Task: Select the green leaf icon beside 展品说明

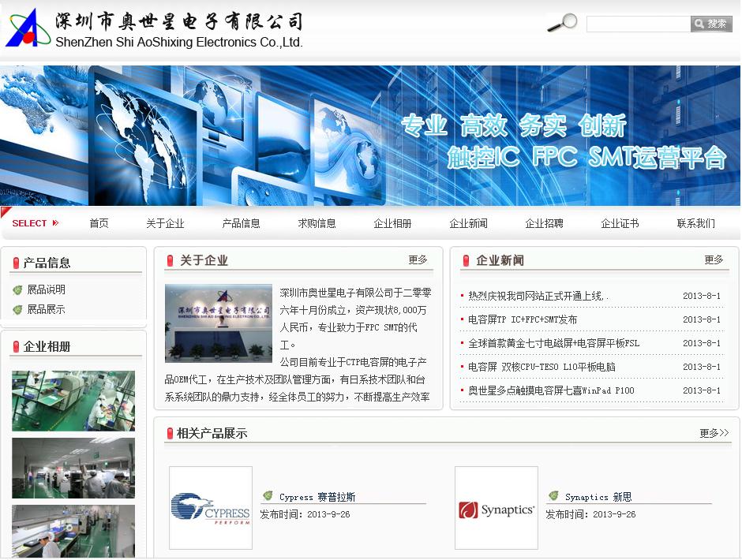Action: click(17, 289)
